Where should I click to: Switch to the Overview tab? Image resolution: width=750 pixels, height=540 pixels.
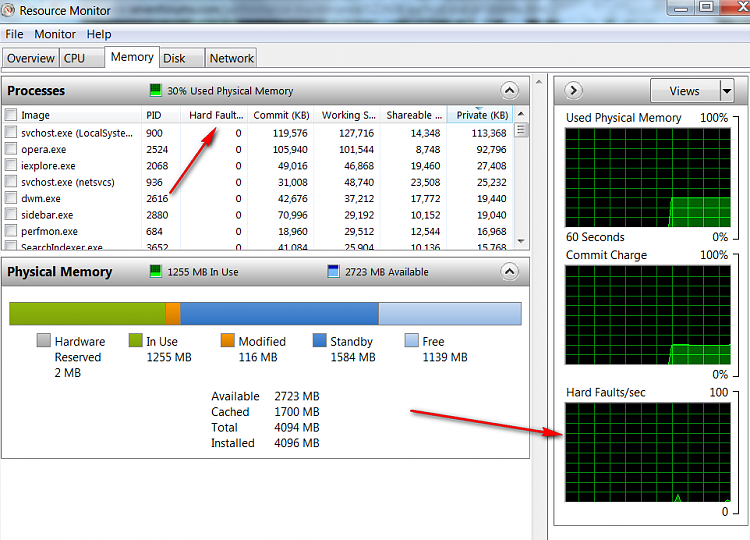(x=31, y=58)
